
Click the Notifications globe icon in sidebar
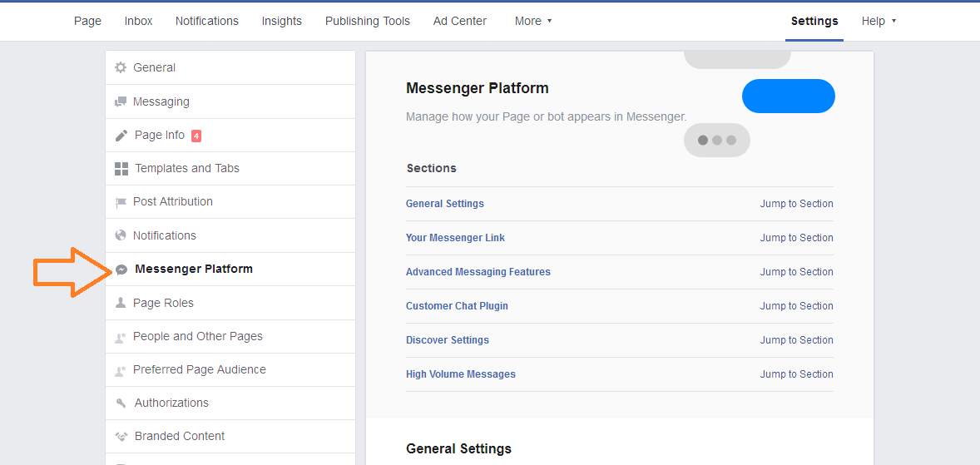click(x=121, y=235)
